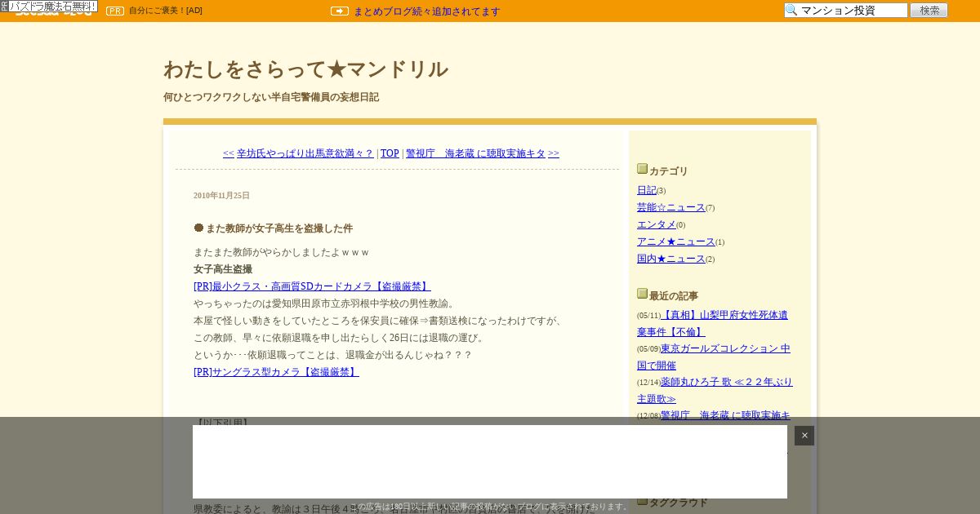Viewport: 980px width, 514px height.
Task: Open the 日記 category
Action: point(647,190)
